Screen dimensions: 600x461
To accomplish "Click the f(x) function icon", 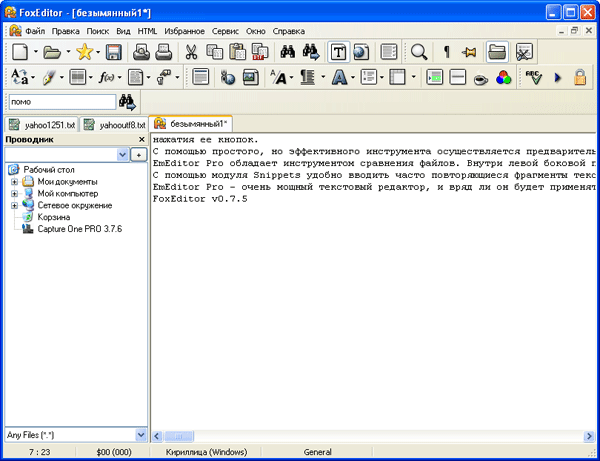I will tap(106, 77).
